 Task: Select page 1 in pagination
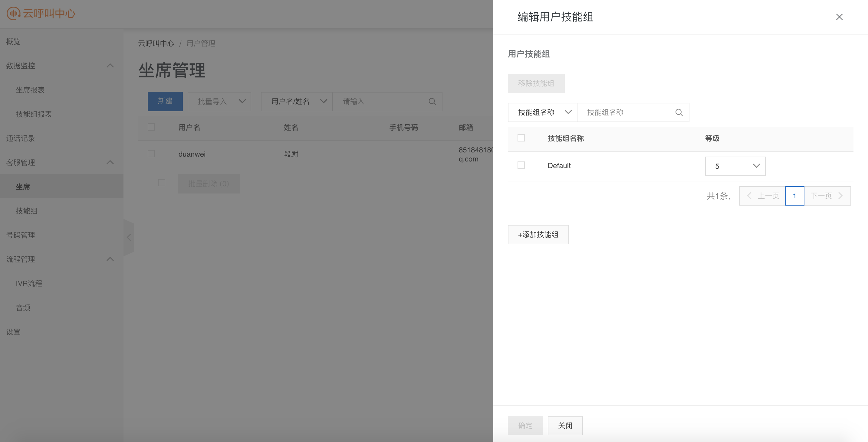(x=794, y=196)
